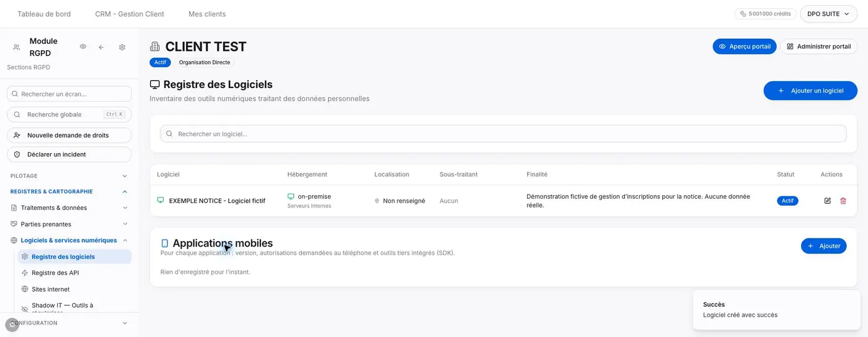Image resolution: width=868 pixels, height=337 pixels.
Task: Click Ajouter un logiciel button
Action: (x=810, y=90)
